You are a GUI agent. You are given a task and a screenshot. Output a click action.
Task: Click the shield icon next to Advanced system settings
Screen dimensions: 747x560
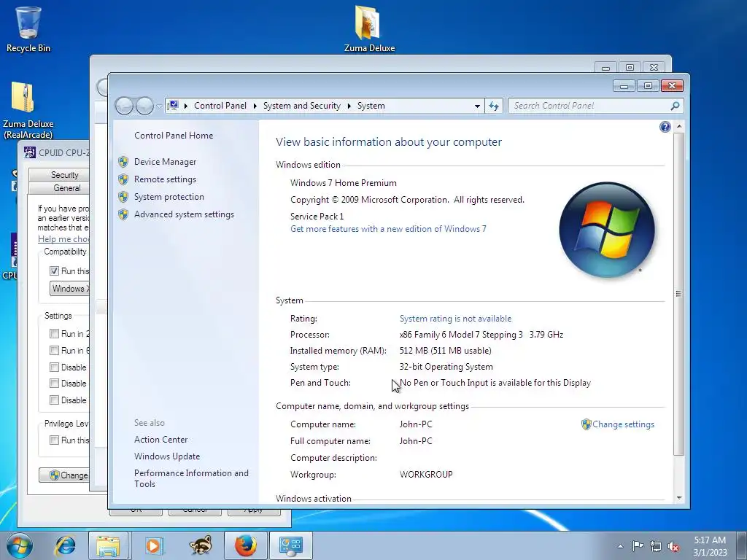click(123, 214)
